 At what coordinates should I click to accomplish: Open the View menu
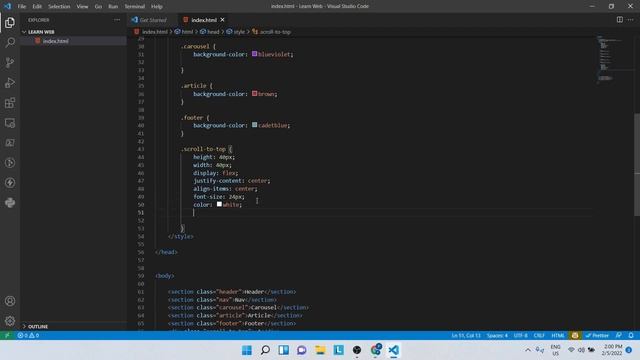[x=82, y=7]
